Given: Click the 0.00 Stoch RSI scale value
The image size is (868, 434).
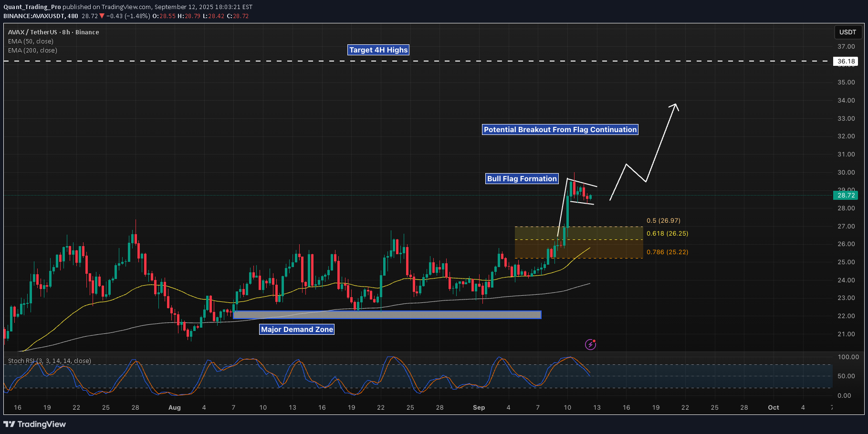Looking at the screenshot, I should coord(844,396).
